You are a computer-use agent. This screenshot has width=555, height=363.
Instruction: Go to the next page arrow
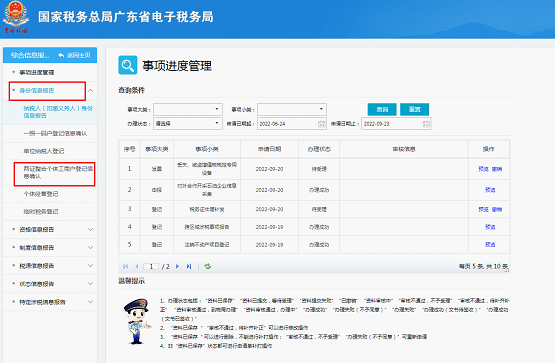pyautogui.click(x=177, y=266)
